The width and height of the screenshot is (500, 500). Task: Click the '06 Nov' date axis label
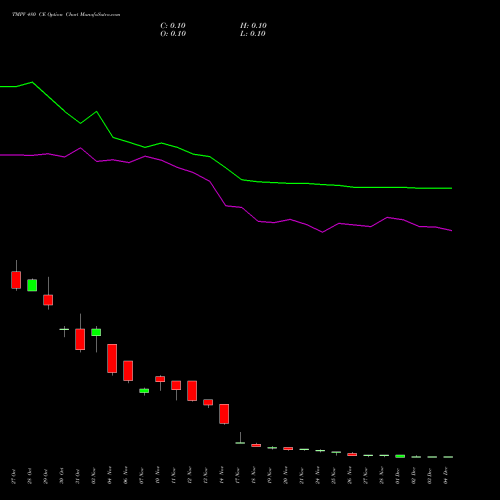tap(126, 476)
